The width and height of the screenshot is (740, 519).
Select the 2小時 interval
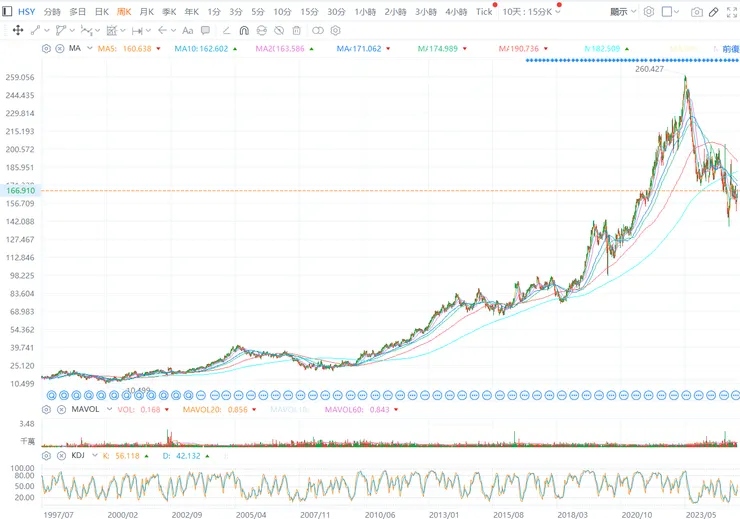click(x=395, y=12)
